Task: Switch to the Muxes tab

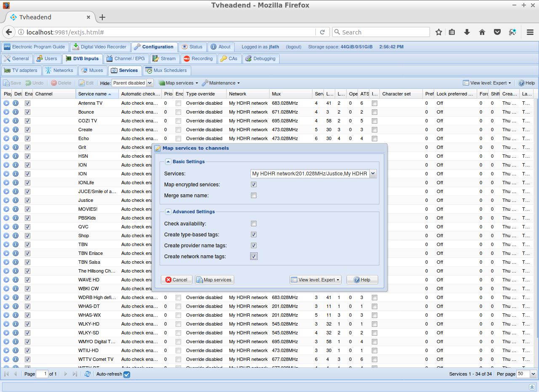Action: [x=93, y=70]
